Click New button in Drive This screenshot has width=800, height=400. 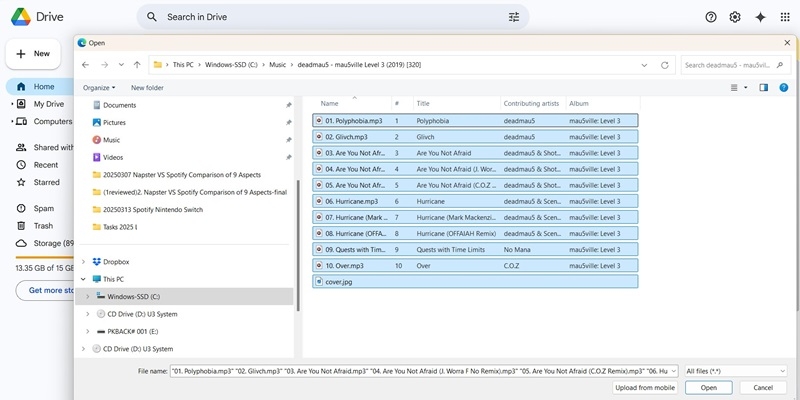[33, 54]
